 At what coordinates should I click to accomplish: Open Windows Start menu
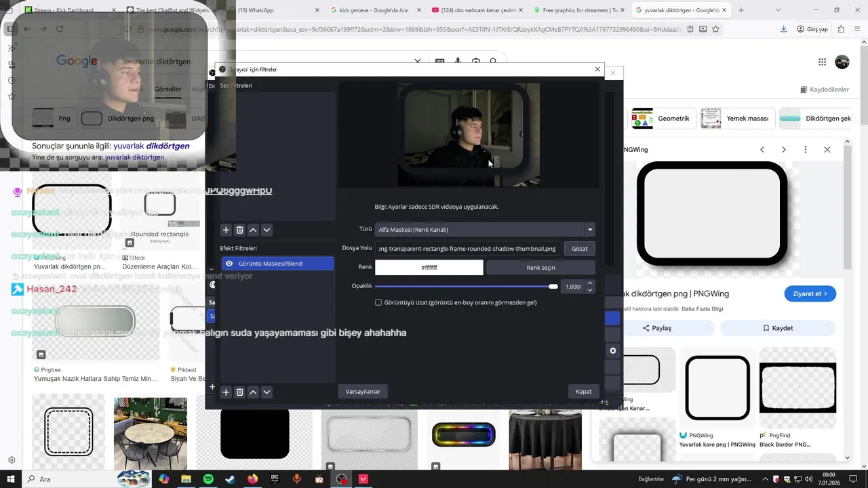10,479
